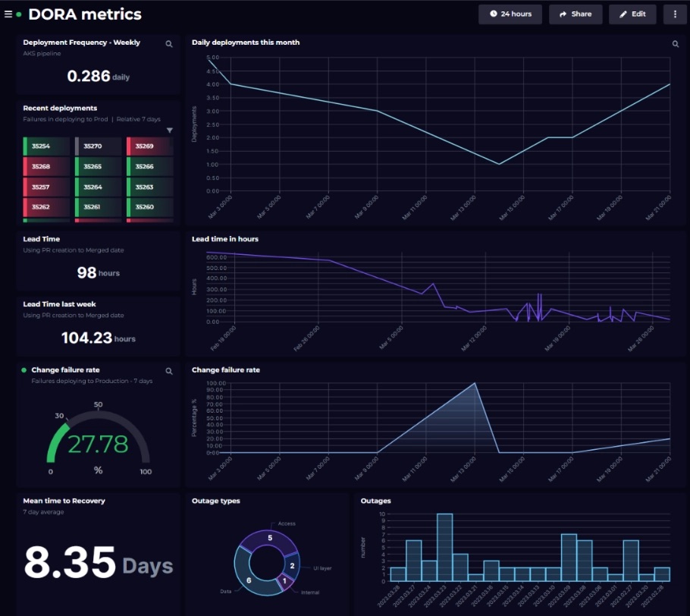Viewport: 690px width, 616px height.
Task: Click the magnifier icon on Deployment Frequency panel
Action: [x=169, y=44]
